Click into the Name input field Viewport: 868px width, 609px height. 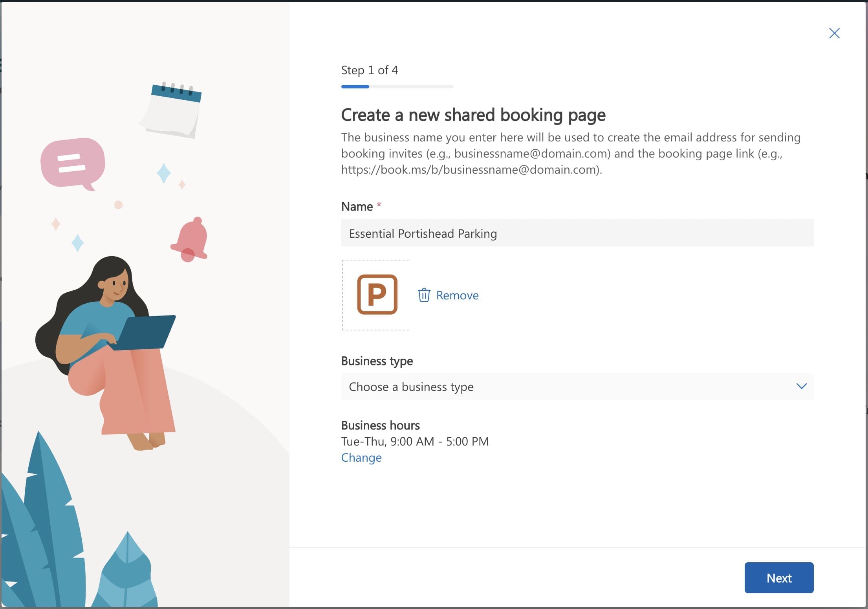pyautogui.click(x=577, y=233)
